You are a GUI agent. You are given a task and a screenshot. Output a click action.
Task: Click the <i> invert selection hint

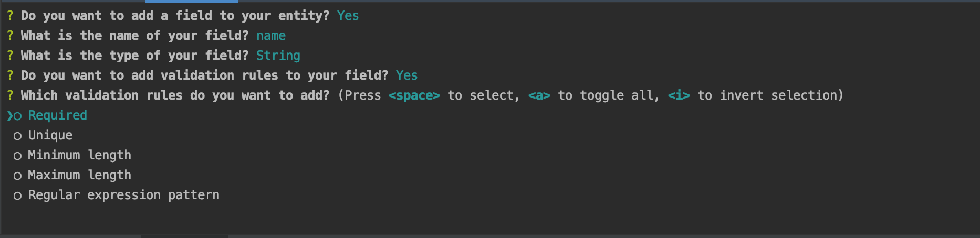click(679, 95)
